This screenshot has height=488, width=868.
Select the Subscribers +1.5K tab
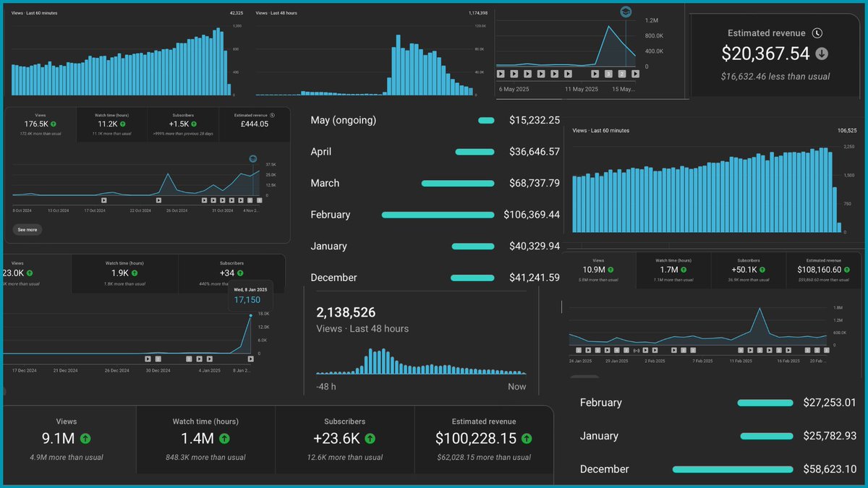(183, 124)
